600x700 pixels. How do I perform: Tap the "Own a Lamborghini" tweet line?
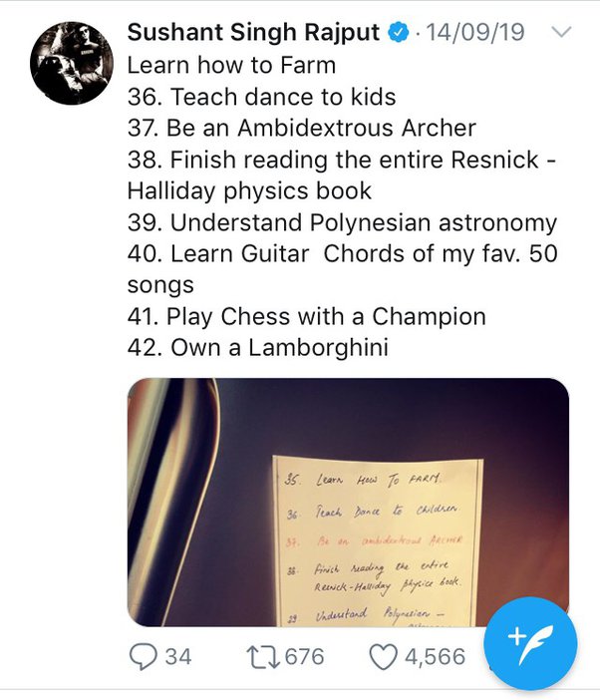[258, 348]
